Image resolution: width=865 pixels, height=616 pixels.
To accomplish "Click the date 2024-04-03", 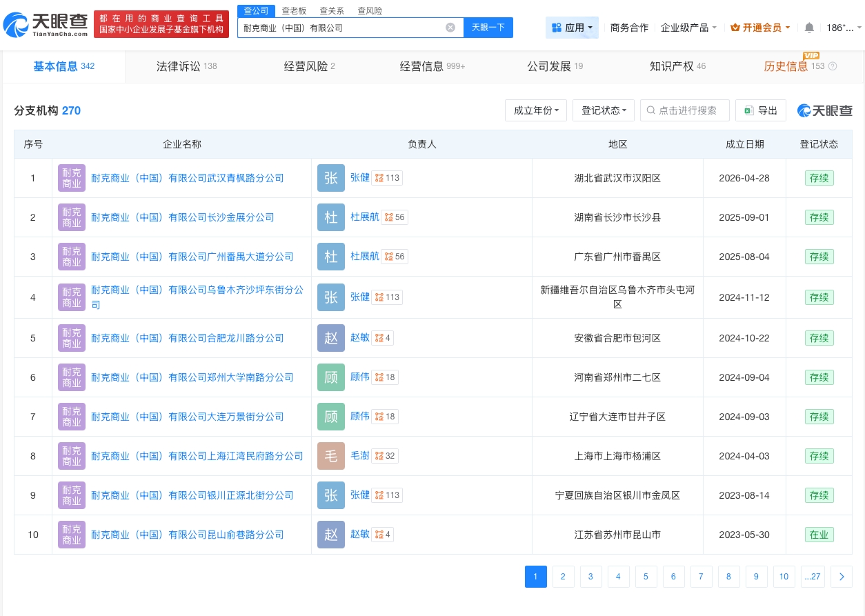I will [x=744, y=456].
